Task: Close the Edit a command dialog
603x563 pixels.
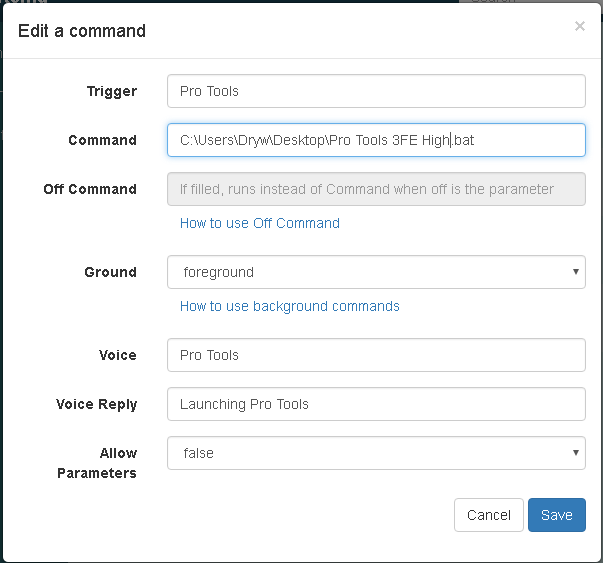Action: point(580,26)
